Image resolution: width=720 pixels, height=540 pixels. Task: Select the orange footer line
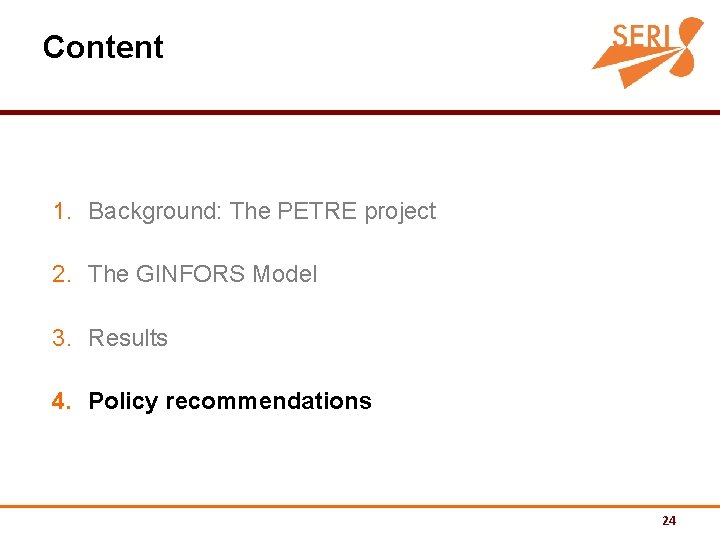(360, 506)
